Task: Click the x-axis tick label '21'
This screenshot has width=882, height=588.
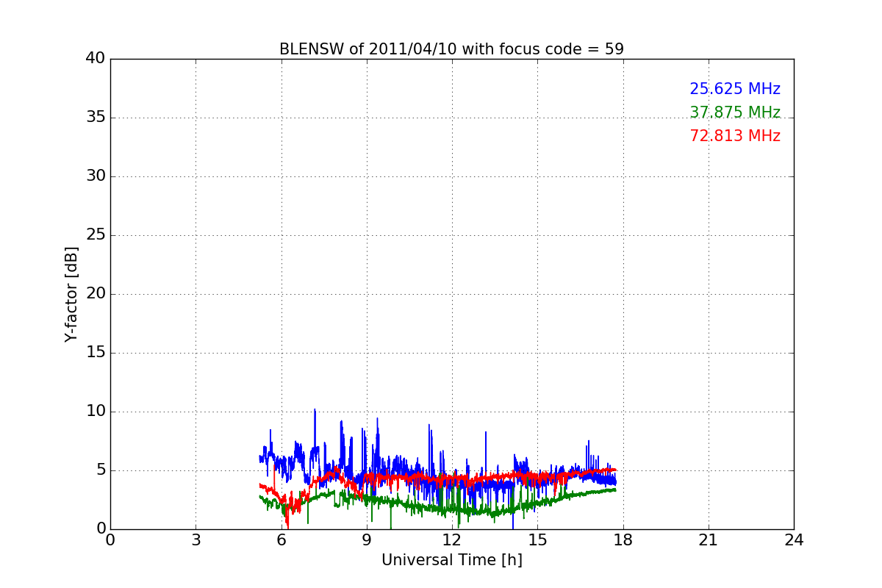Action: tap(709, 539)
